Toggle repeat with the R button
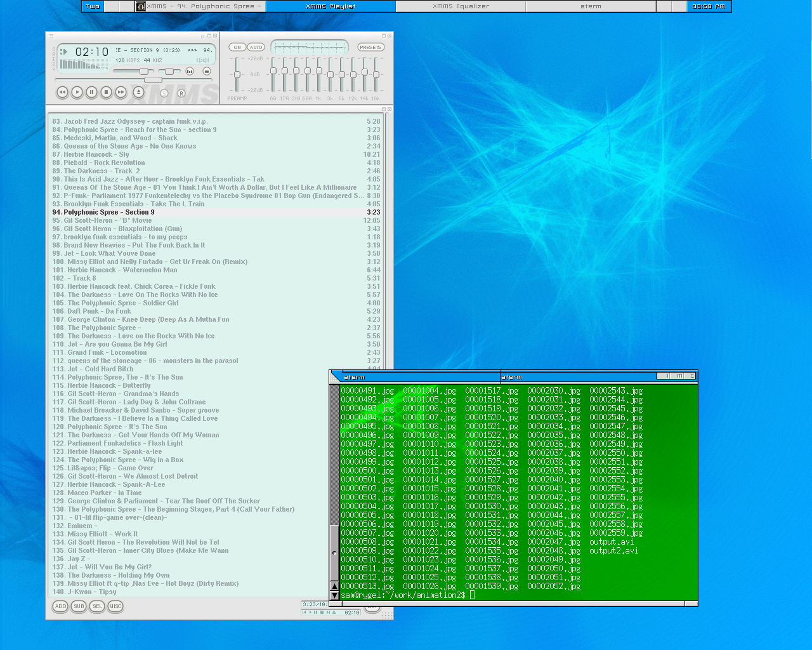Screen dimensions: 812x650 (181, 93)
